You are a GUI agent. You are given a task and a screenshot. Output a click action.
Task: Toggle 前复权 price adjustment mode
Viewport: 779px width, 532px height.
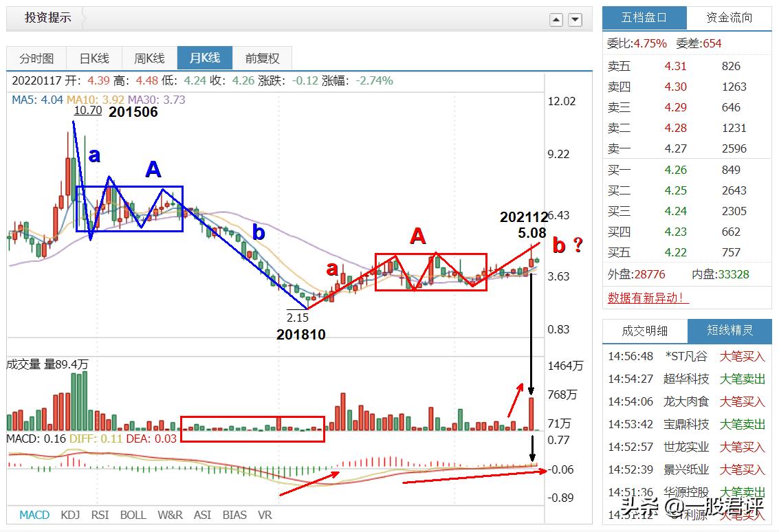(261, 58)
